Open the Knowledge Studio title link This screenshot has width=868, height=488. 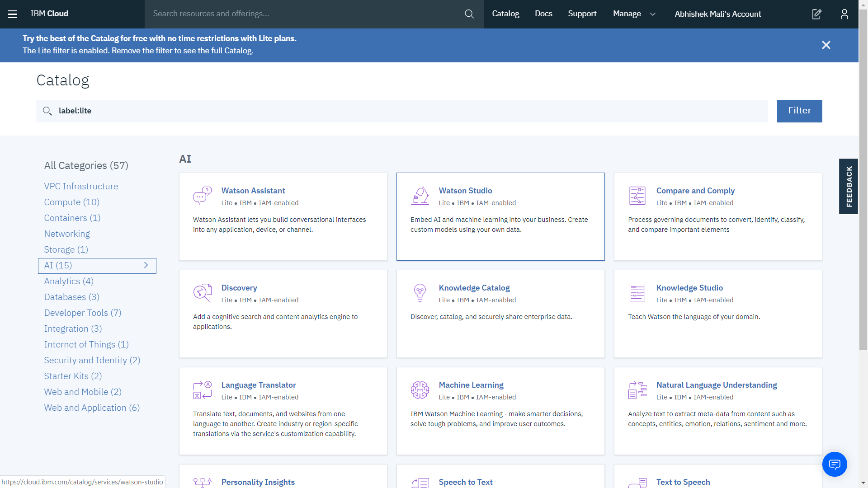(x=689, y=288)
